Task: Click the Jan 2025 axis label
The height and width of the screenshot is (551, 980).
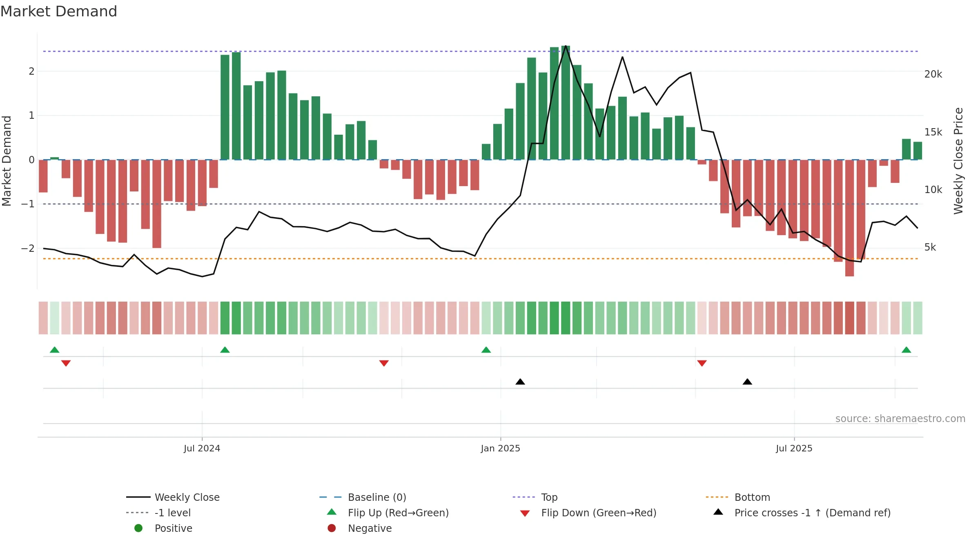Action: [x=500, y=449]
